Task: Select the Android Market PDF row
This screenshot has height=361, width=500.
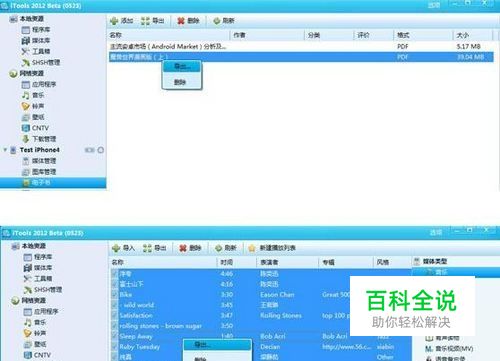Action: click(301, 46)
